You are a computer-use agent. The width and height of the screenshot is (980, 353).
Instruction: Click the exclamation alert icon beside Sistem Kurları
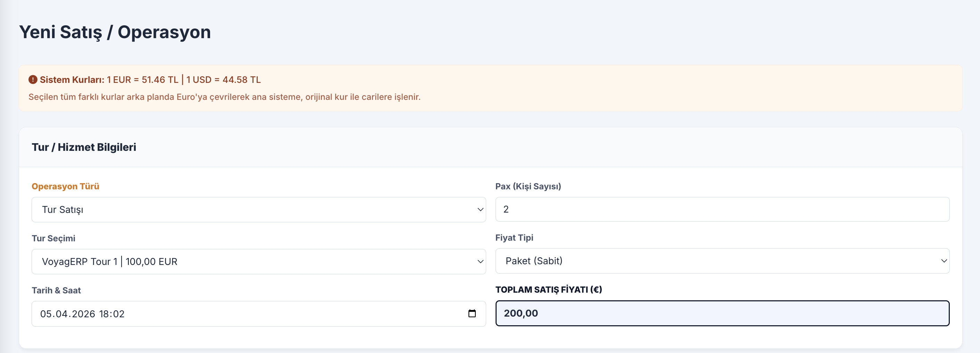pyautogui.click(x=33, y=80)
